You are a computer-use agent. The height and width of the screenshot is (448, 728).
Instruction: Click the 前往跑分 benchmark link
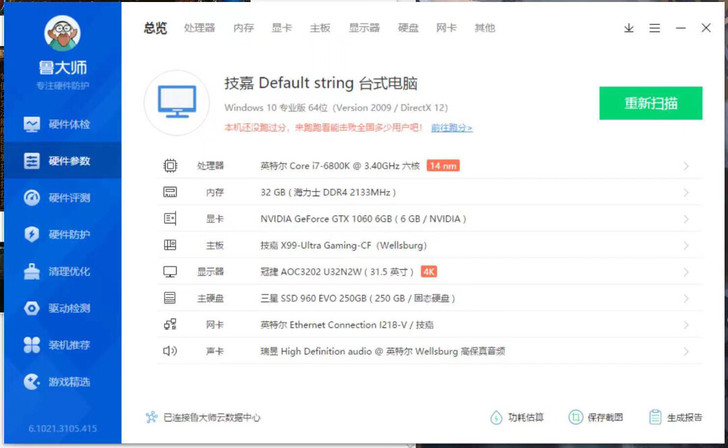tap(451, 128)
